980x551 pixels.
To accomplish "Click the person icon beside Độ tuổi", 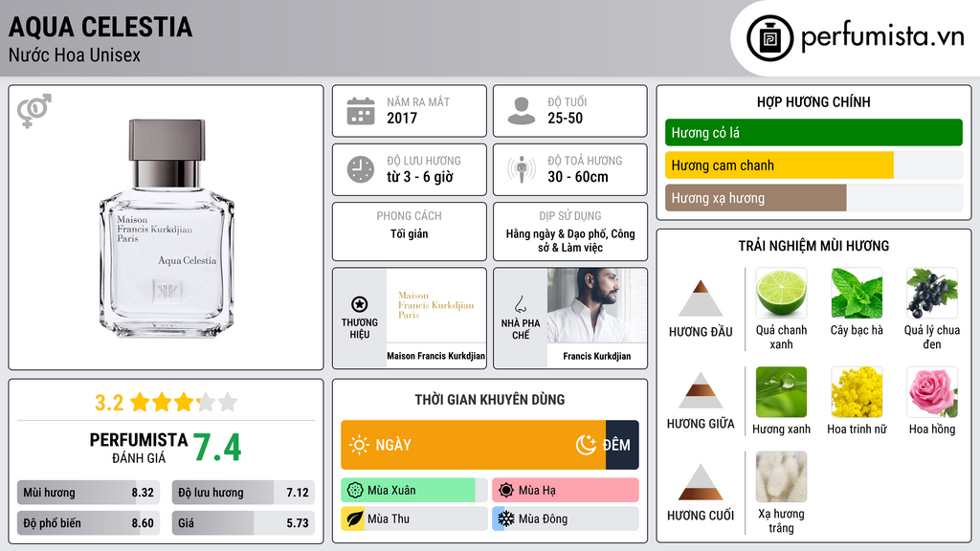I will click(x=522, y=111).
